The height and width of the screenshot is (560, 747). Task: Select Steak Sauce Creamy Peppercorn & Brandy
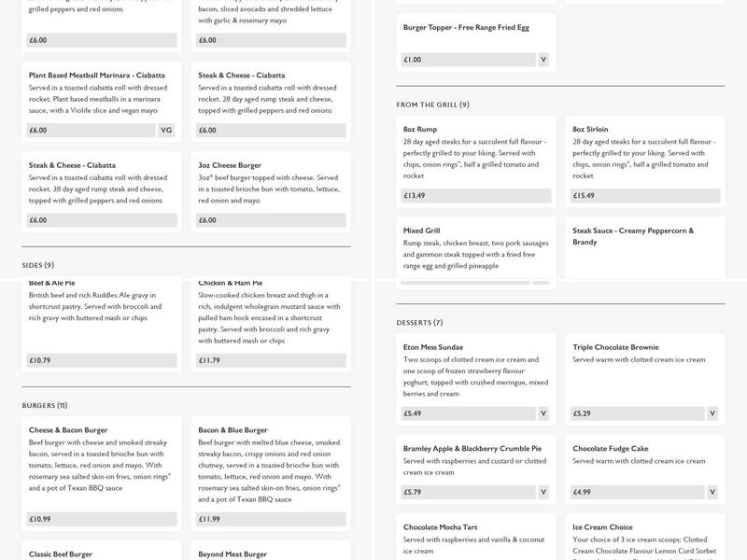coord(633,236)
